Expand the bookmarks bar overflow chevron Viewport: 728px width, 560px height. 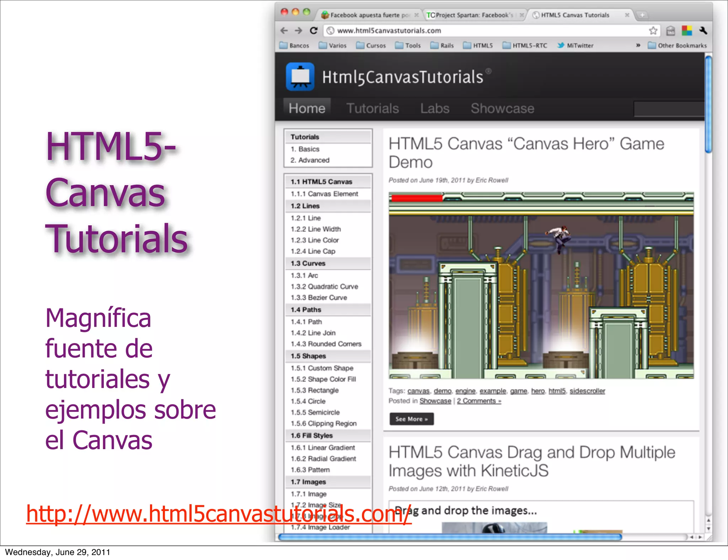pyautogui.click(x=638, y=45)
